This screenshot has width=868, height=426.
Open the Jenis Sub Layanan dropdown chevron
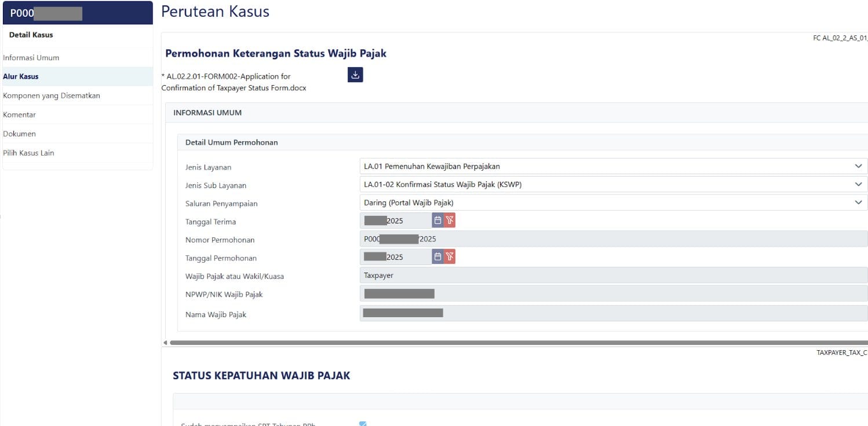click(x=859, y=184)
